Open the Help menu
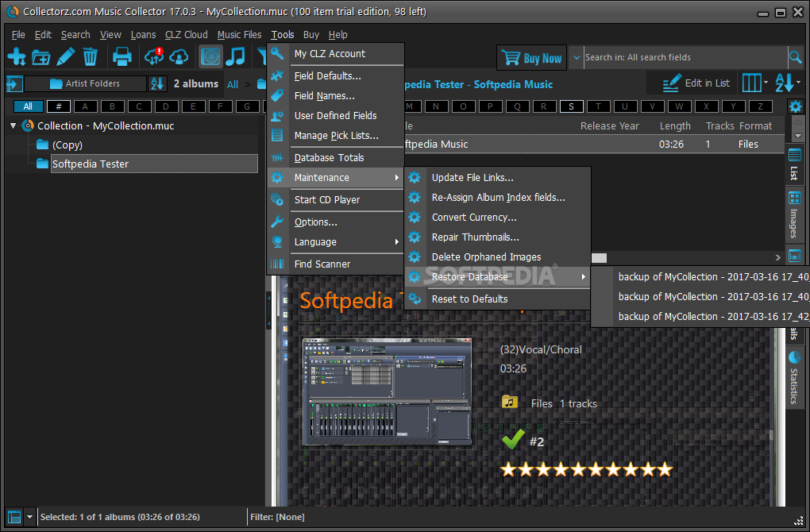 (337, 35)
